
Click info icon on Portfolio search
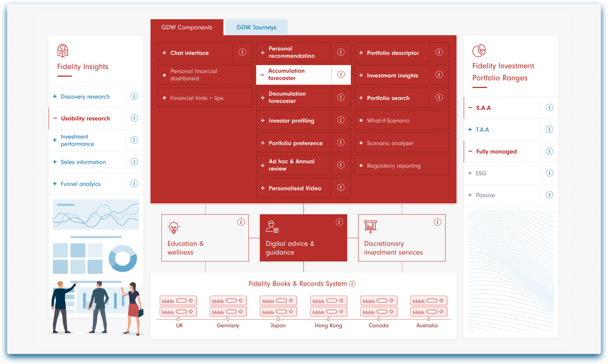click(439, 98)
